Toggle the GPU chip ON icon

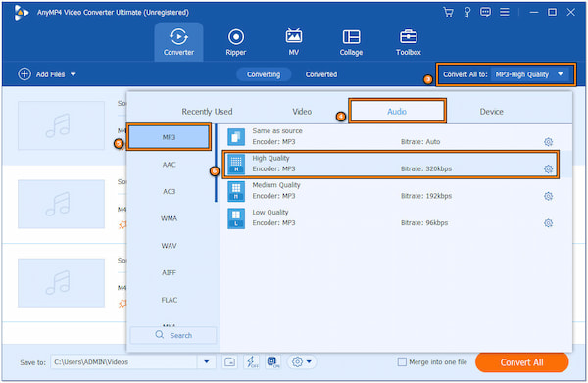point(273,362)
